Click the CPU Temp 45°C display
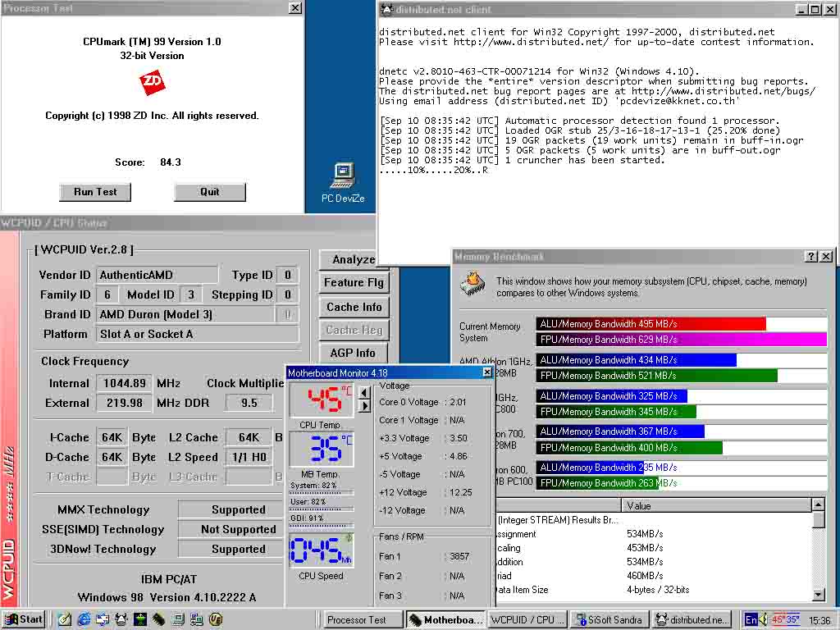The height and width of the screenshot is (630, 840). (x=322, y=399)
